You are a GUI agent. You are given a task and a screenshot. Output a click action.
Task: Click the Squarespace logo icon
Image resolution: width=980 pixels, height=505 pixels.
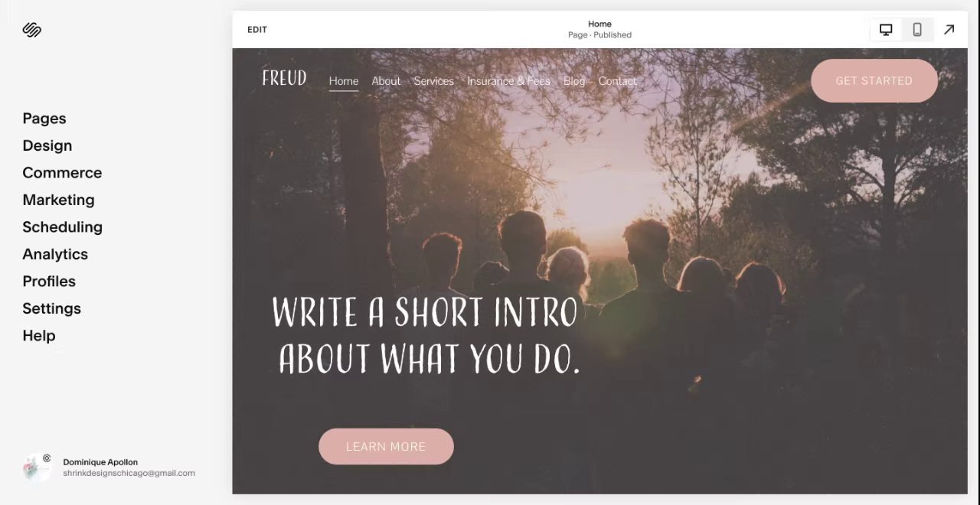[x=31, y=30]
